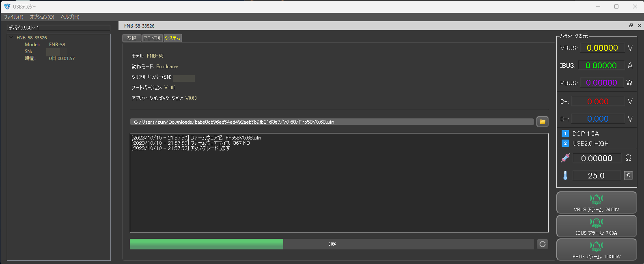644x264 pixels.
Task: Maximize the USB tester window
Action: point(616,6)
